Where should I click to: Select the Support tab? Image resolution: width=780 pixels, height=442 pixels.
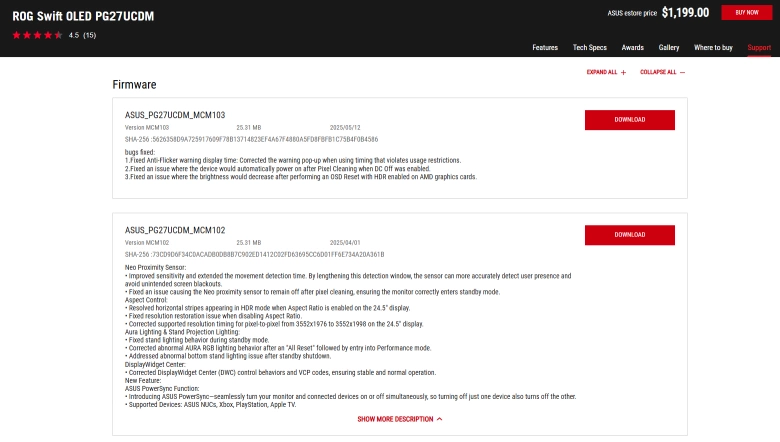759,48
